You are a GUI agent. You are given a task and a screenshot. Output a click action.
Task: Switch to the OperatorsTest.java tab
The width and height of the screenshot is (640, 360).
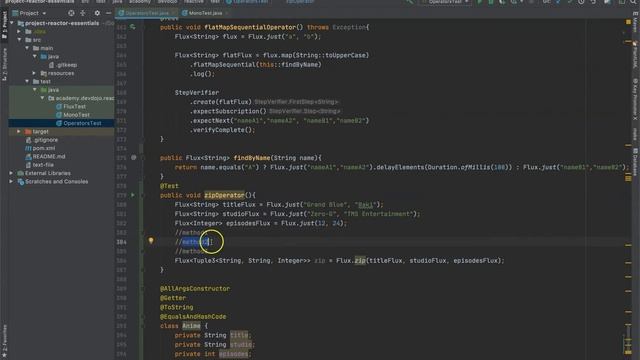coord(147,13)
